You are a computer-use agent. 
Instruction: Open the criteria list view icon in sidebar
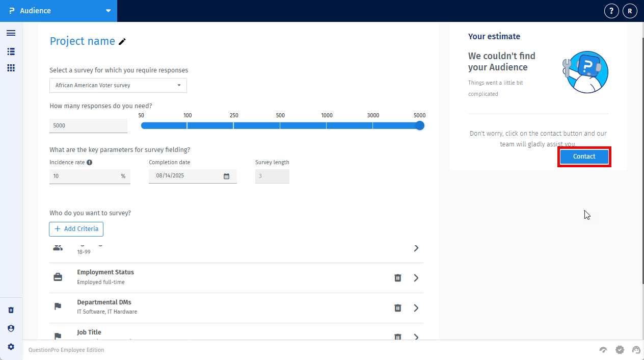pyautogui.click(x=11, y=52)
